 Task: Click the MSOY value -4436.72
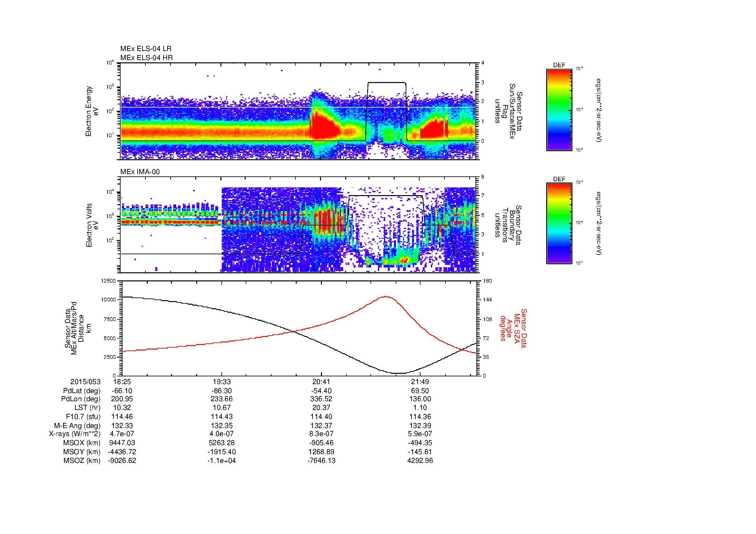[x=122, y=452]
